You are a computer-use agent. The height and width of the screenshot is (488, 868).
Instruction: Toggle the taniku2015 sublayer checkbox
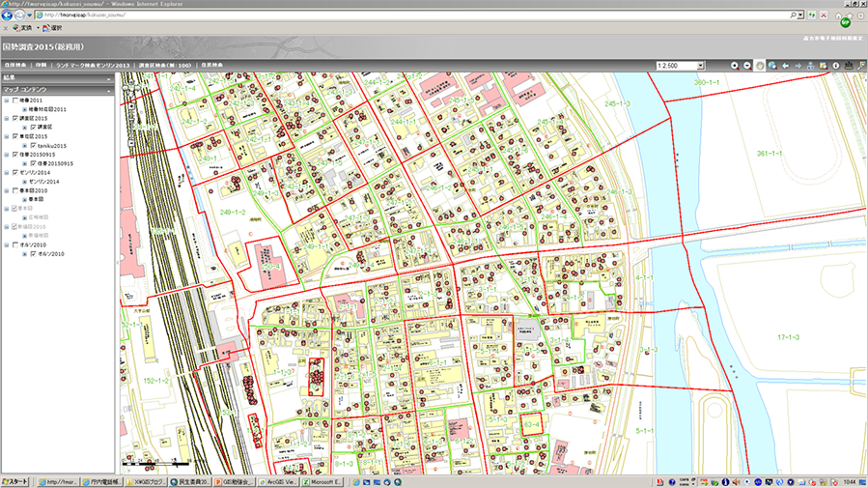[33, 146]
